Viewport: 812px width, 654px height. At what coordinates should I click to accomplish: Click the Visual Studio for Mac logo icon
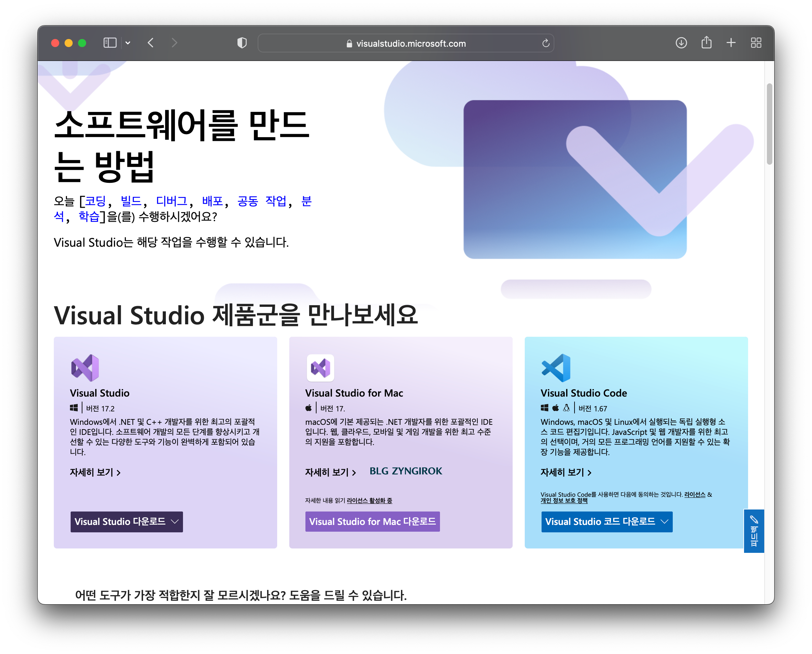(x=320, y=368)
